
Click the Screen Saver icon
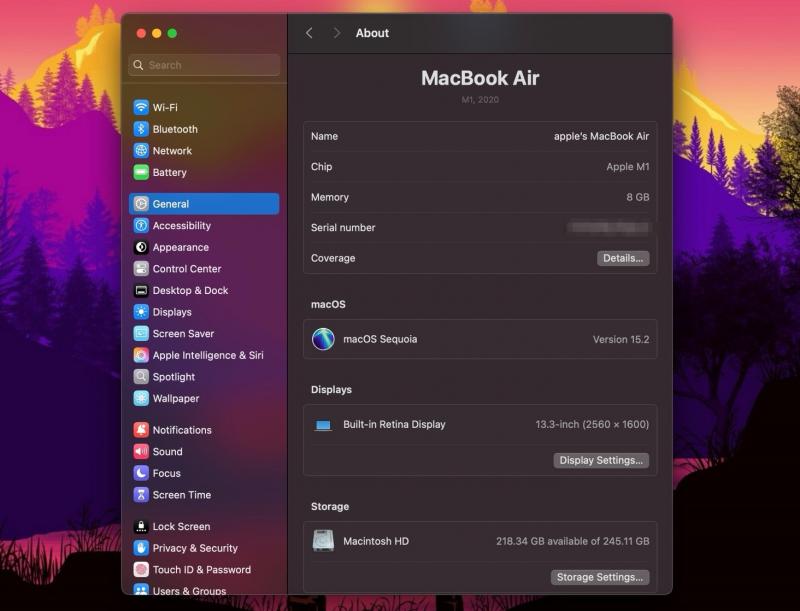pos(141,334)
